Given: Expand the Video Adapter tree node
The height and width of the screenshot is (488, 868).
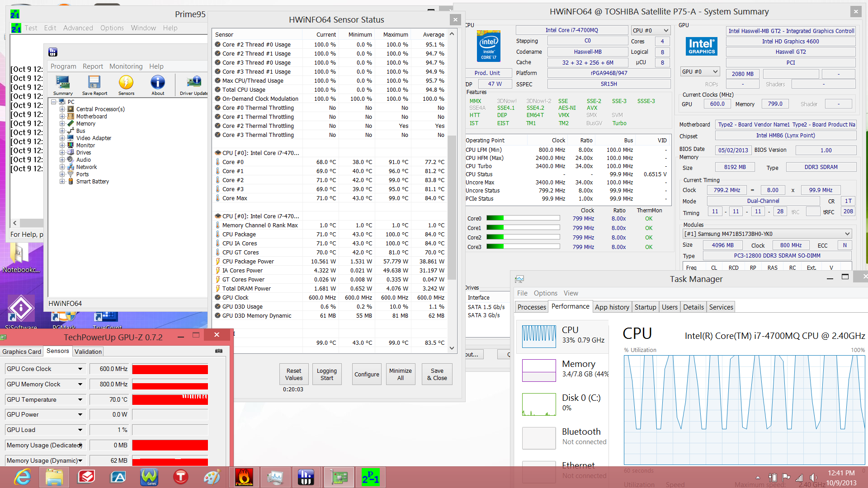Looking at the screenshot, I should pyautogui.click(x=62, y=138).
